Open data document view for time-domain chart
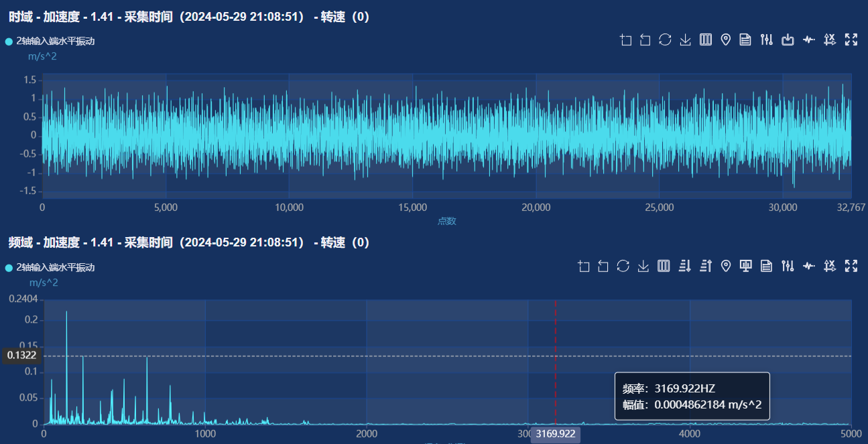Viewport: 868px width, 444px height. (x=745, y=40)
